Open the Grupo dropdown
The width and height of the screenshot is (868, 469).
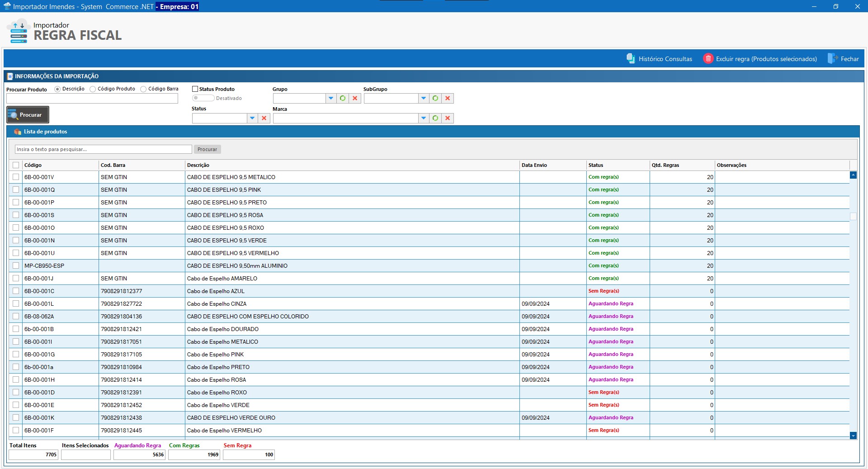[331, 98]
